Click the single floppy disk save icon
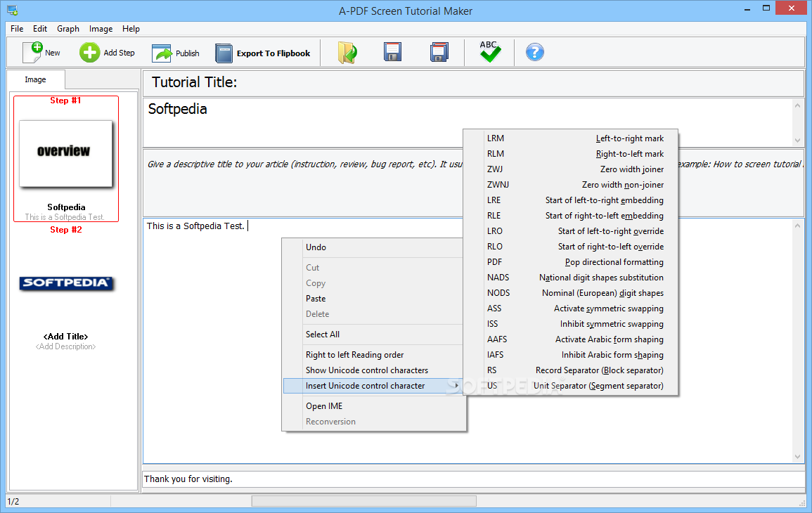Screen dimensions: 812x513 392,52
